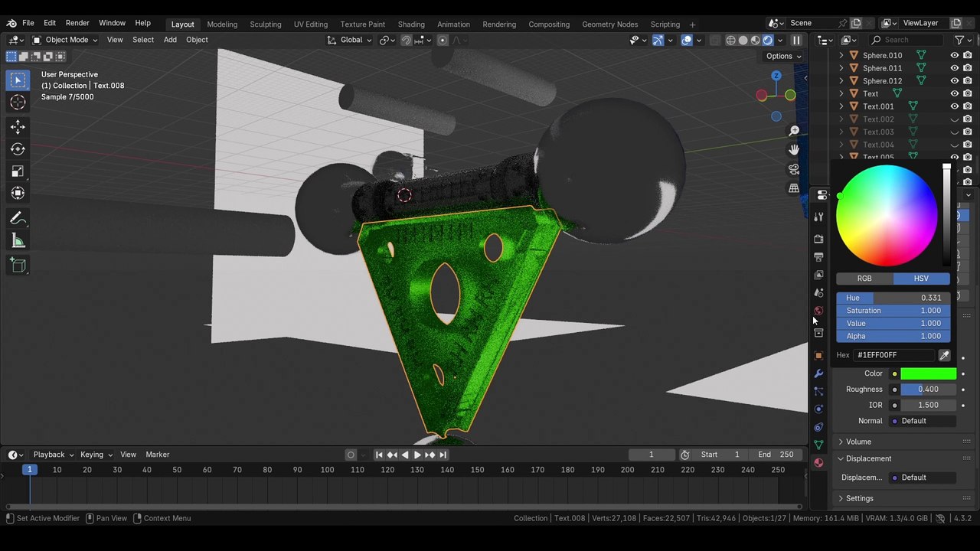Image resolution: width=980 pixels, height=551 pixels.
Task: Switch viewport to solid shading
Action: click(x=743, y=40)
